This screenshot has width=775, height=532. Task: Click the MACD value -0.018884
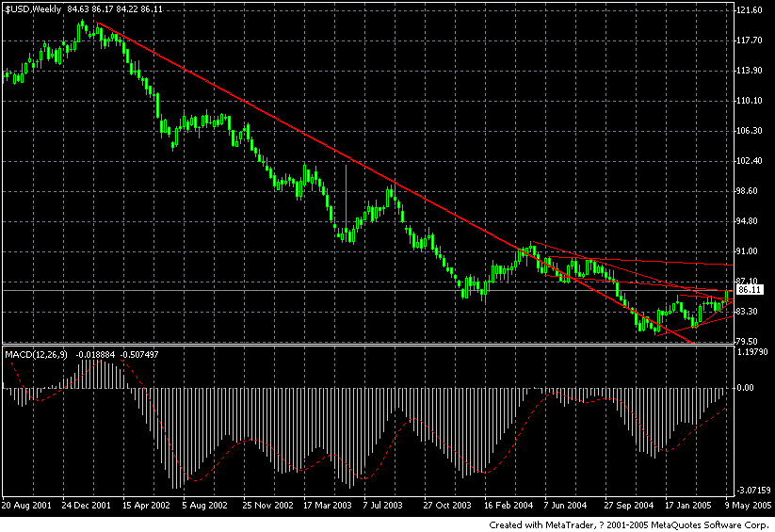95,354
